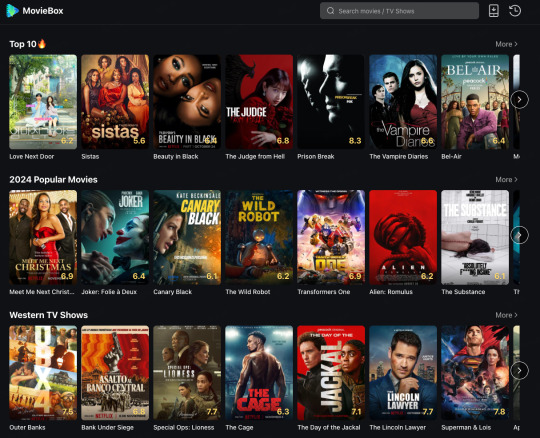Open the Superman & Lois poster
The width and height of the screenshot is (540, 438).
click(475, 373)
